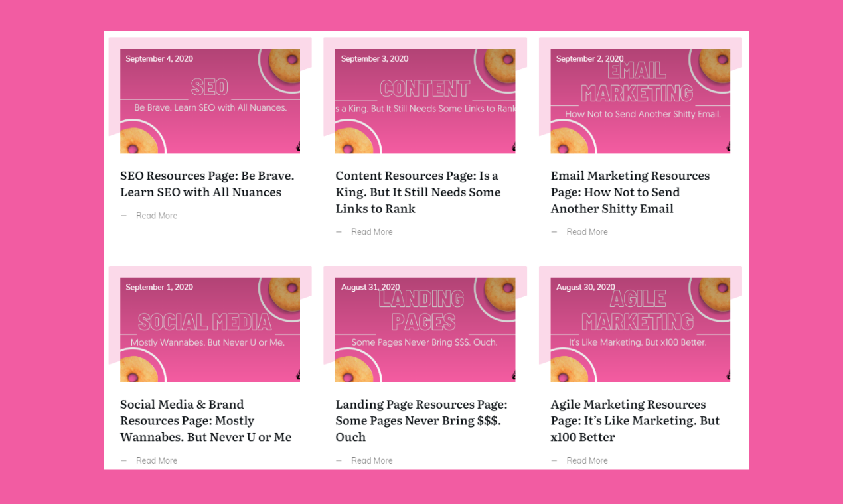843x504 pixels.
Task: Select the CONTENT banner thumbnail
Action: [x=425, y=99]
